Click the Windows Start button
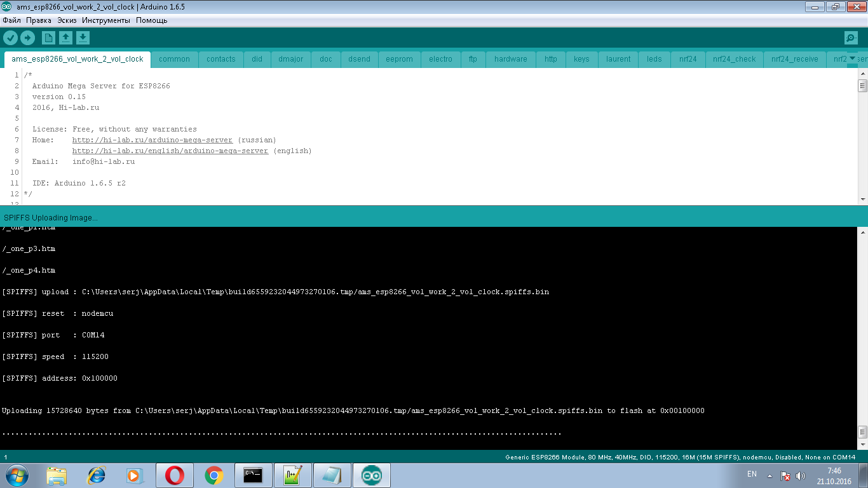The image size is (868, 488). (16, 475)
